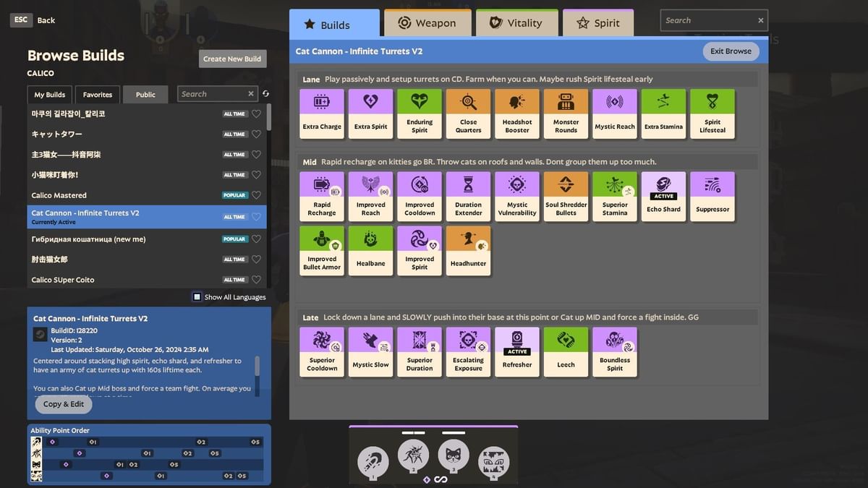This screenshot has width=868, height=488.
Task: Click the refresh builds list icon
Action: (x=265, y=94)
